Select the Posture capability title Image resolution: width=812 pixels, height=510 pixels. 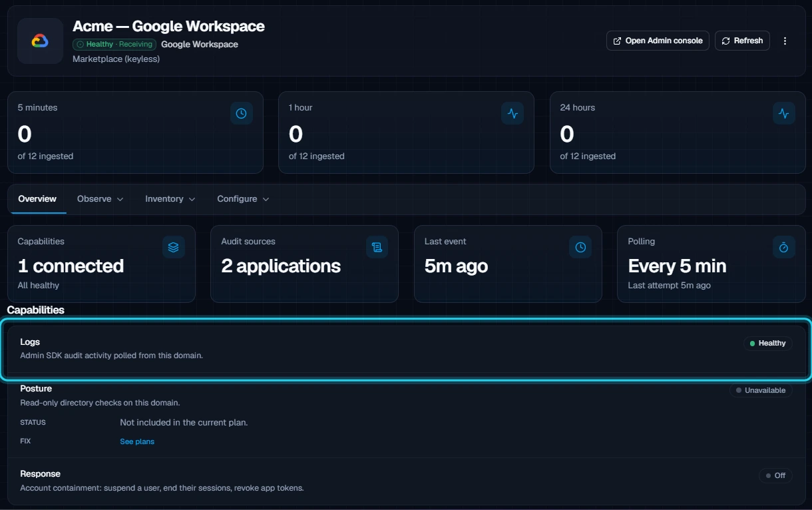tap(36, 389)
